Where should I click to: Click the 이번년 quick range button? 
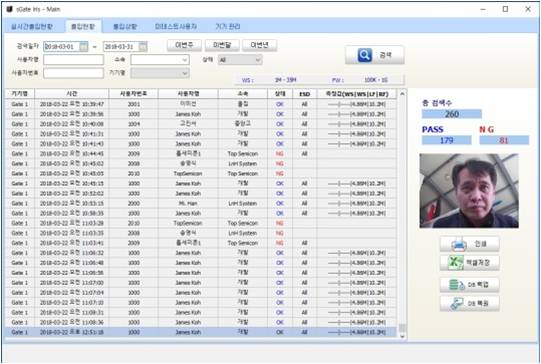pos(259,45)
